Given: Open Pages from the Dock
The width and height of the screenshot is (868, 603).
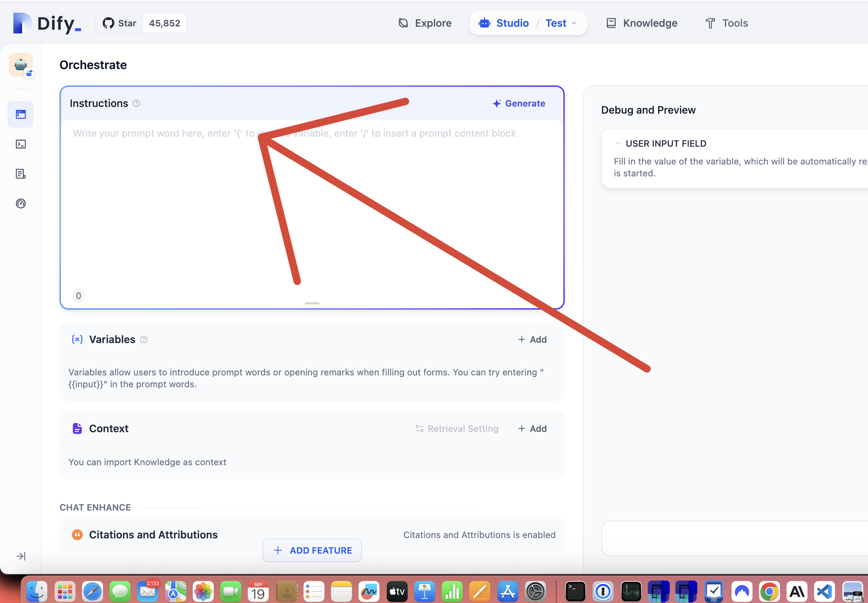Looking at the screenshot, I should pyautogui.click(x=480, y=591).
